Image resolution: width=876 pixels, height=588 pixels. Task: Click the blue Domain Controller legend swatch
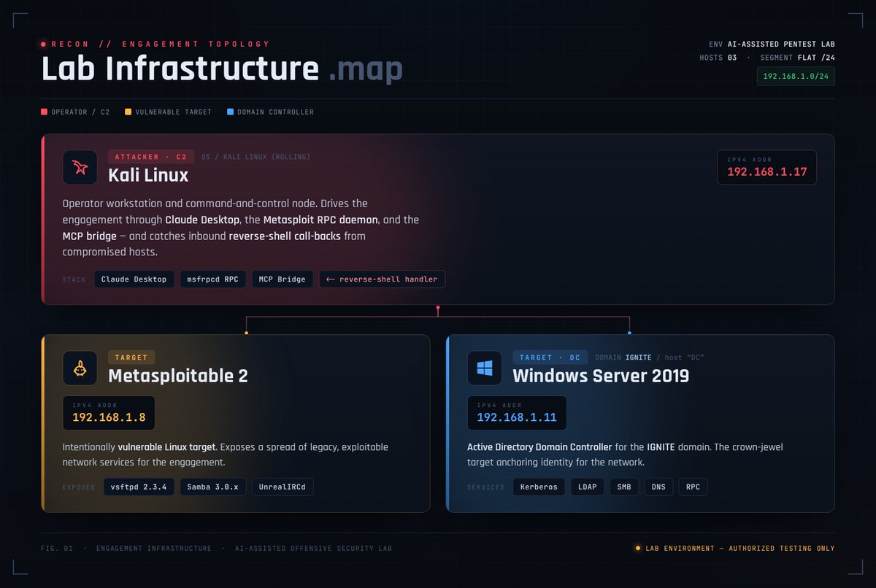pyautogui.click(x=230, y=112)
